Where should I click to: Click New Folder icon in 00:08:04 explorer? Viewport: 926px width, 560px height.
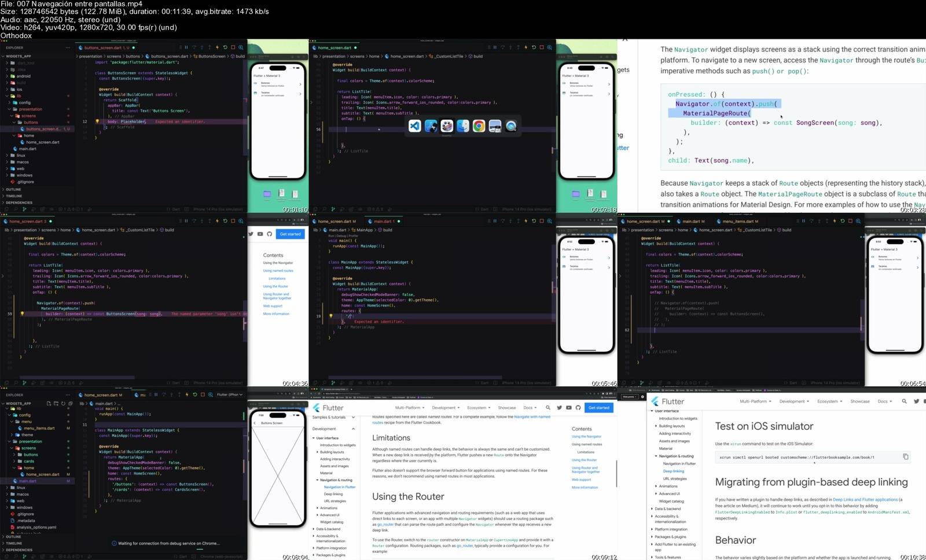(x=56, y=403)
